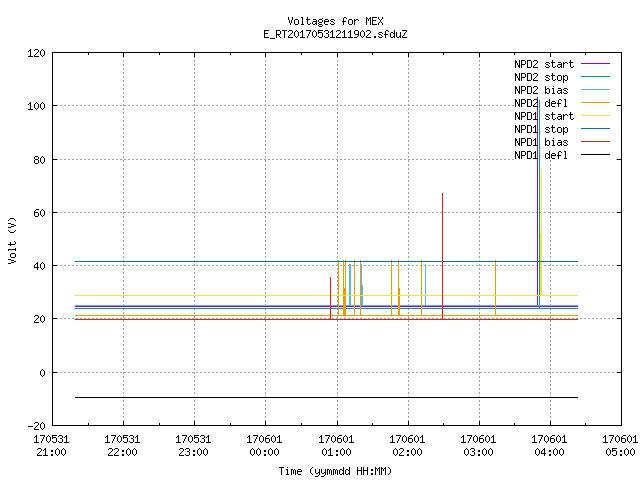Viewport: 640px width, 480px height.
Task: Click the orange NPD2 defl legend line
Action: (595, 103)
